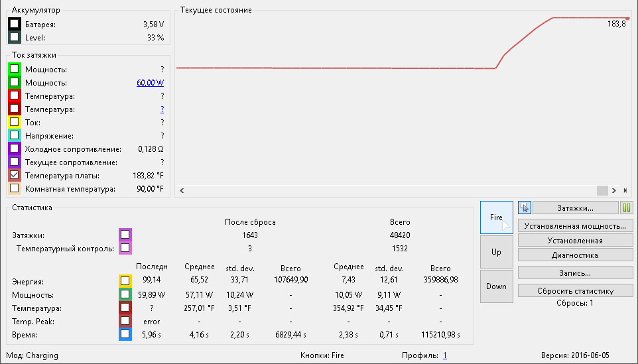Click room temperature value 90,00 °F
Screen dimensions: 638x364
point(150,189)
